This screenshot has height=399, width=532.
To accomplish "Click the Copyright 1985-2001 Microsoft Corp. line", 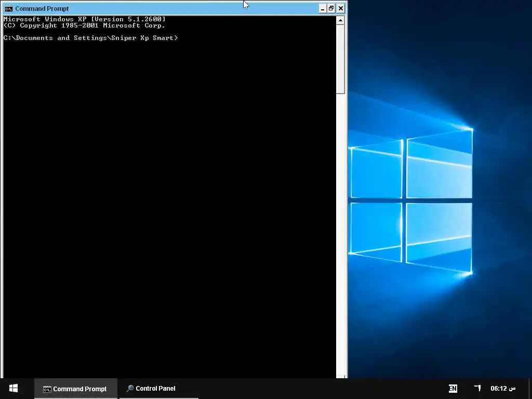I will [84, 25].
